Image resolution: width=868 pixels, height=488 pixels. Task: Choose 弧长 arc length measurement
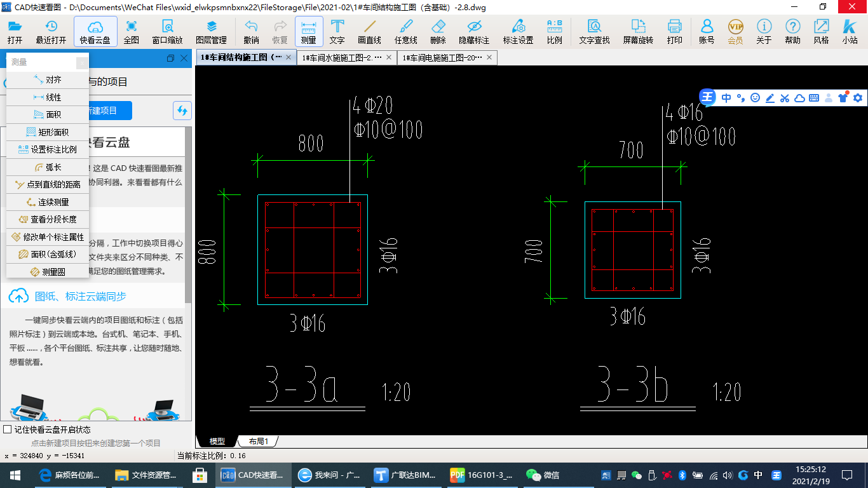tap(48, 167)
